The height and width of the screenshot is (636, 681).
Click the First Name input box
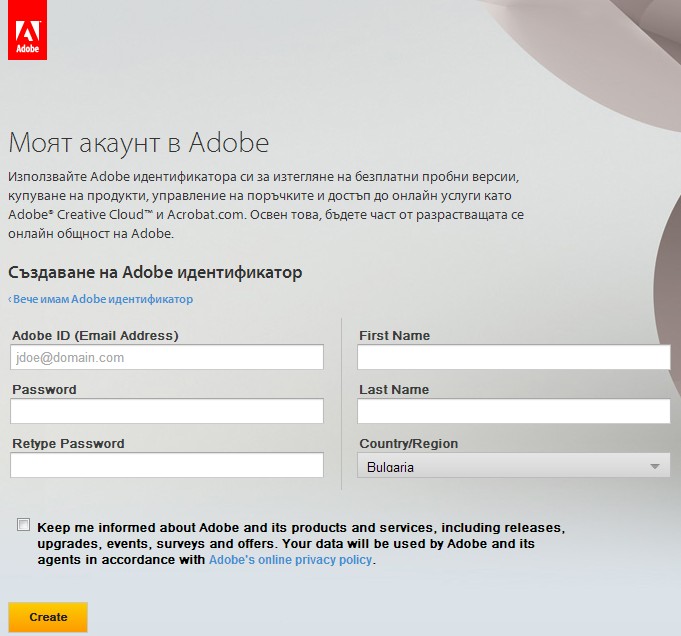point(514,357)
